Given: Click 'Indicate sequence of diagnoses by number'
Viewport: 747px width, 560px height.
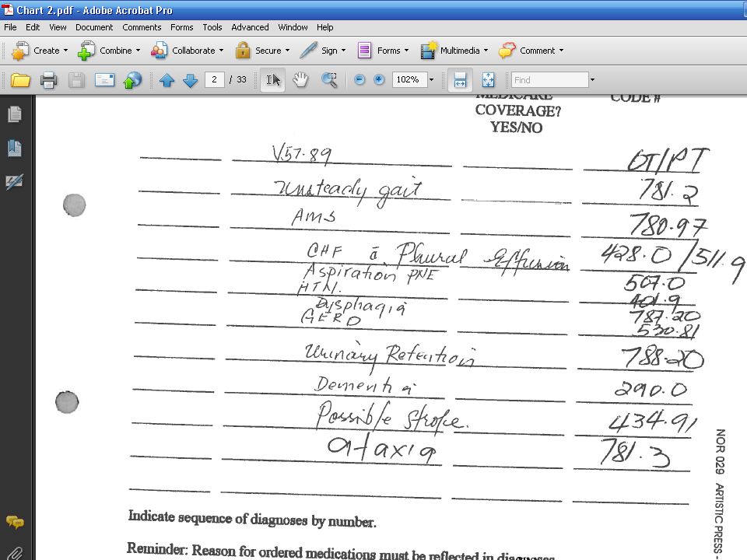Looking at the screenshot, I should click(252, 519).
